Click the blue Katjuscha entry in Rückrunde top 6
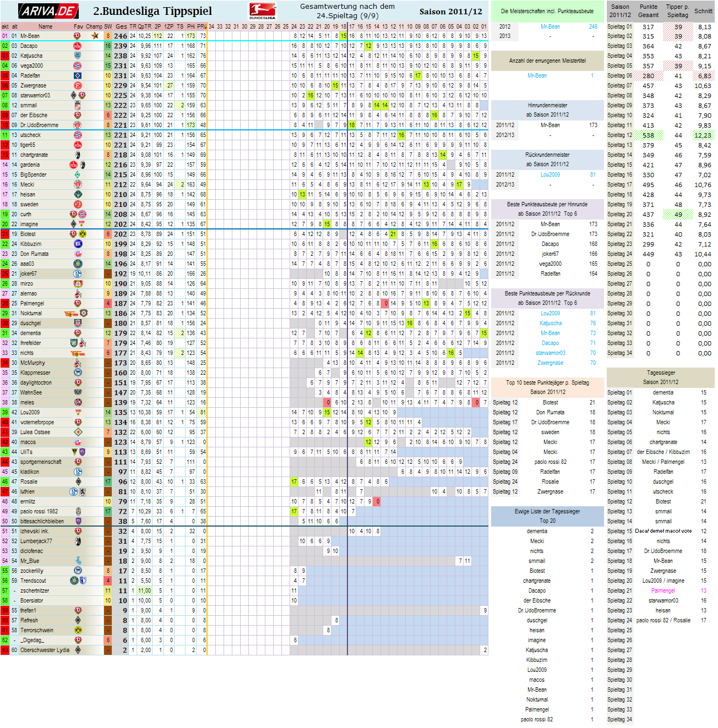Viewport: 718px width, 728px height. tap(551, 323)
